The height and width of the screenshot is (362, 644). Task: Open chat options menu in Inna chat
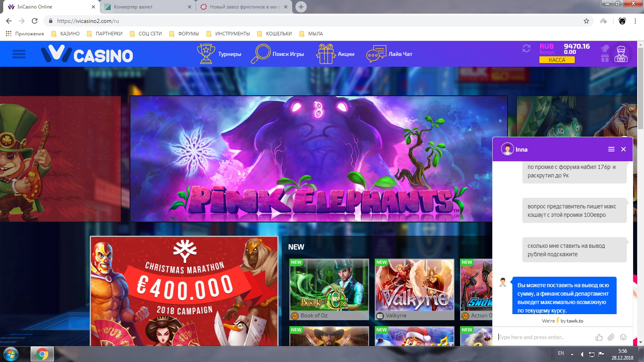click(x=611, y=149)
